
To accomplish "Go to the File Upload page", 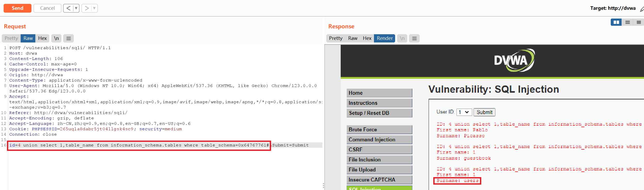I will coord(379,170).
